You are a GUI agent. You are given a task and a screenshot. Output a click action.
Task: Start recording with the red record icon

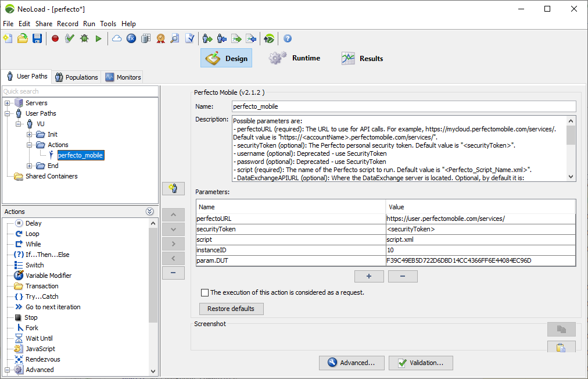[x=55, y=38]
